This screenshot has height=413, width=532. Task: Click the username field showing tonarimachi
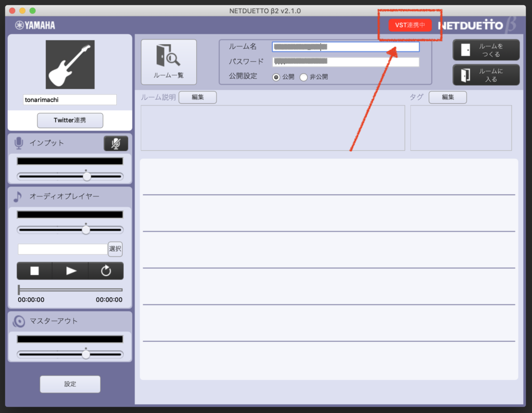pos(70,100)
